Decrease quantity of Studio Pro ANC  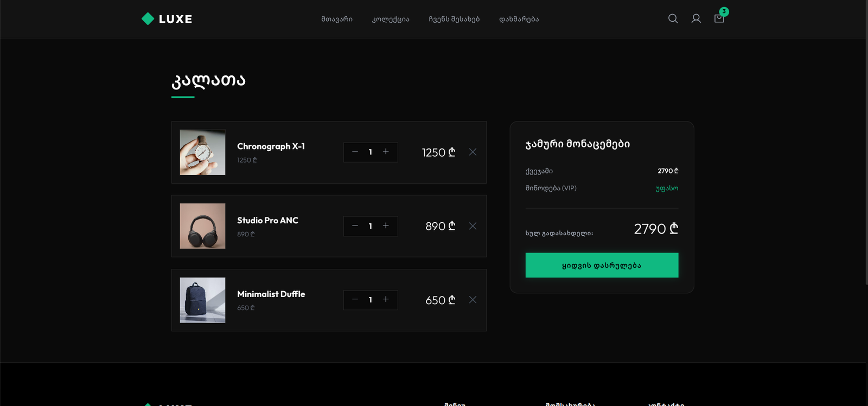(x=355, y=225)
